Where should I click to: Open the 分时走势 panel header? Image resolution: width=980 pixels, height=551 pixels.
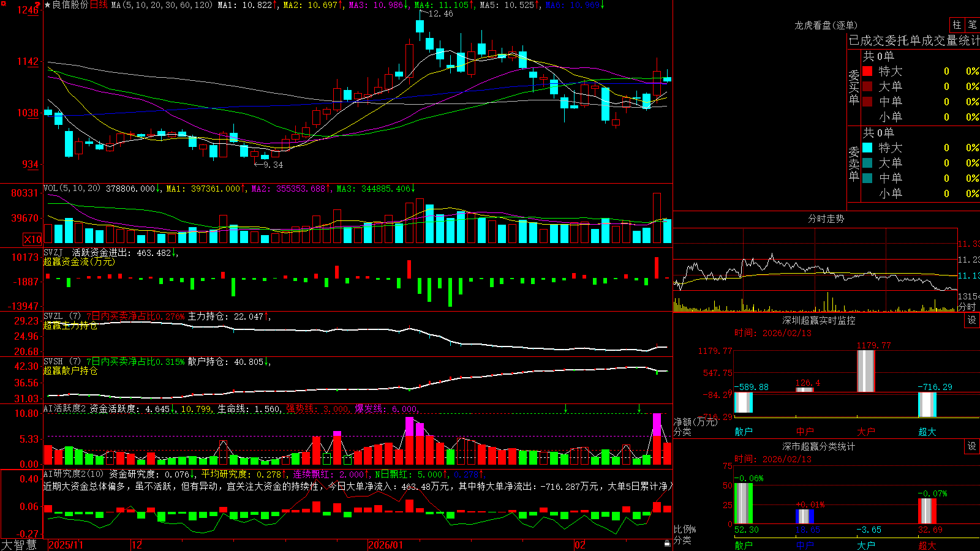[x=826, y=219]
